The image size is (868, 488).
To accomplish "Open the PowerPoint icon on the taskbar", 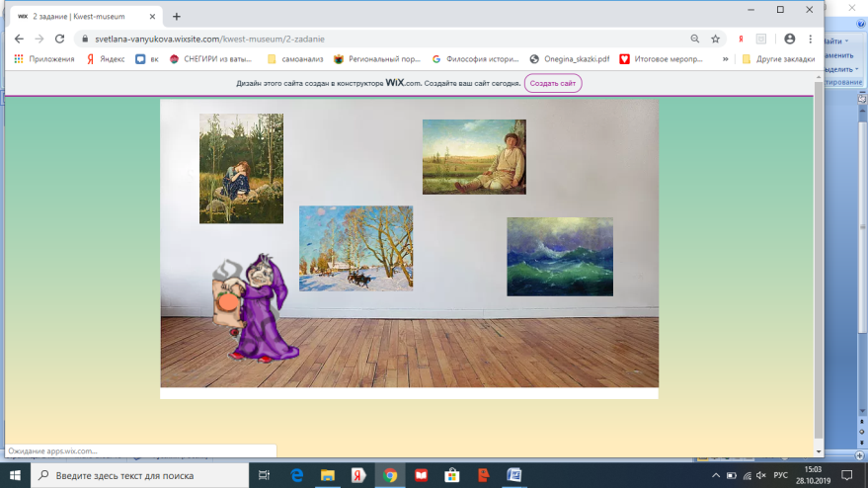I will click(483, 475).
